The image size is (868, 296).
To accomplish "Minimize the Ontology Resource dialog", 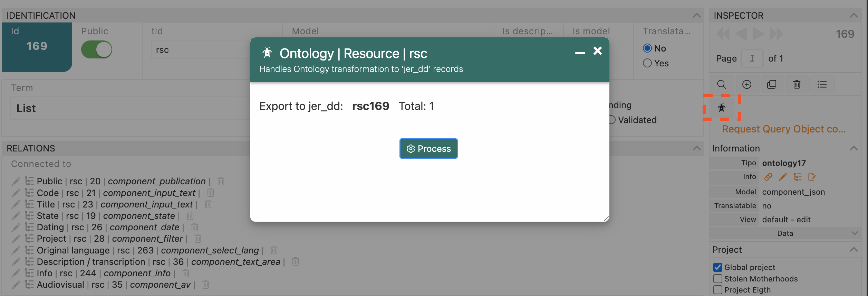I will (x=580, y=53).
